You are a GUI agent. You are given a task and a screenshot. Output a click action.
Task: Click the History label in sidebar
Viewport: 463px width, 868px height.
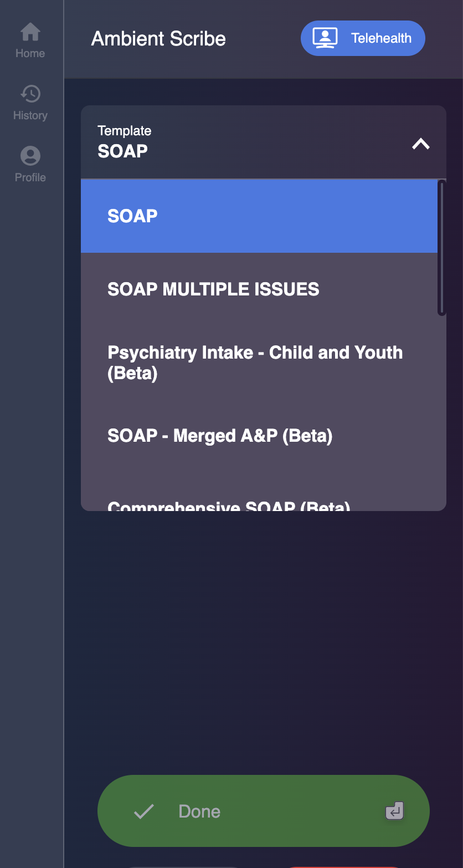click(30, 116)
